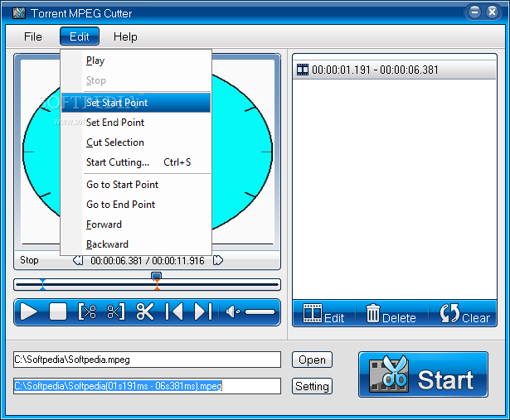Image resolution: width=510 pixels, height=420 pixels.
Task: Step forward using arrow right of timecode
Action: click(x=217, y=260)
